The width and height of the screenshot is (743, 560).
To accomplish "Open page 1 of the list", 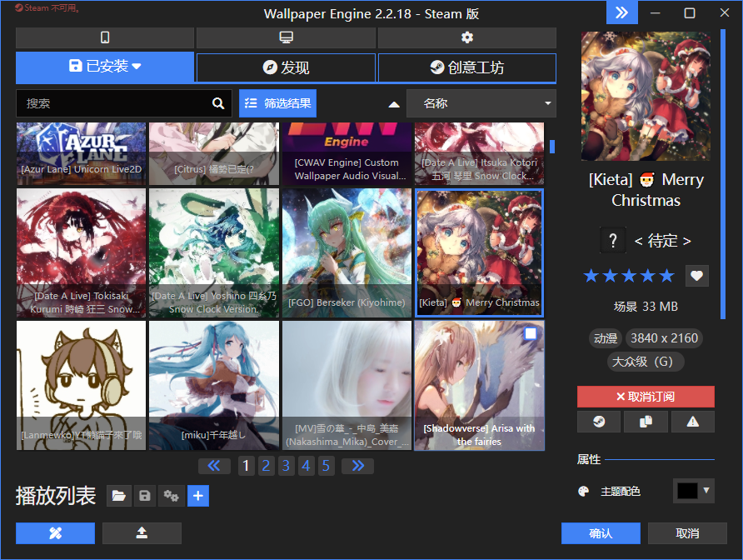I will (x=246, y=466).
